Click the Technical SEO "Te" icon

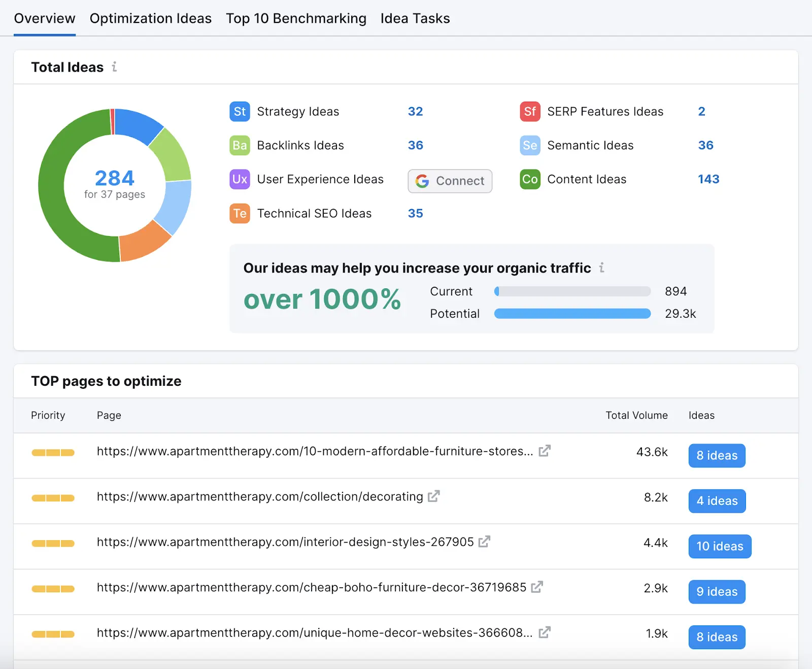pos(239,214)
